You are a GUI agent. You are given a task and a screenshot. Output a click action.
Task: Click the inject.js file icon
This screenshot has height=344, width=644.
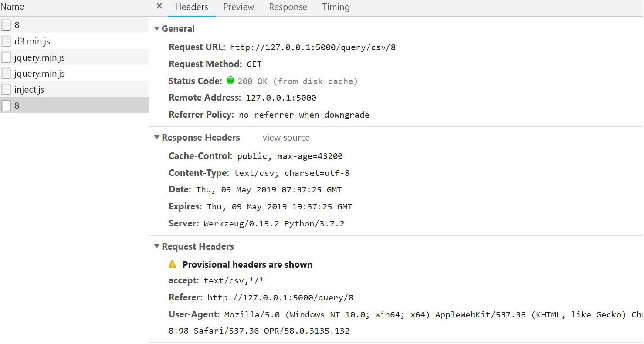pos(6,90)
